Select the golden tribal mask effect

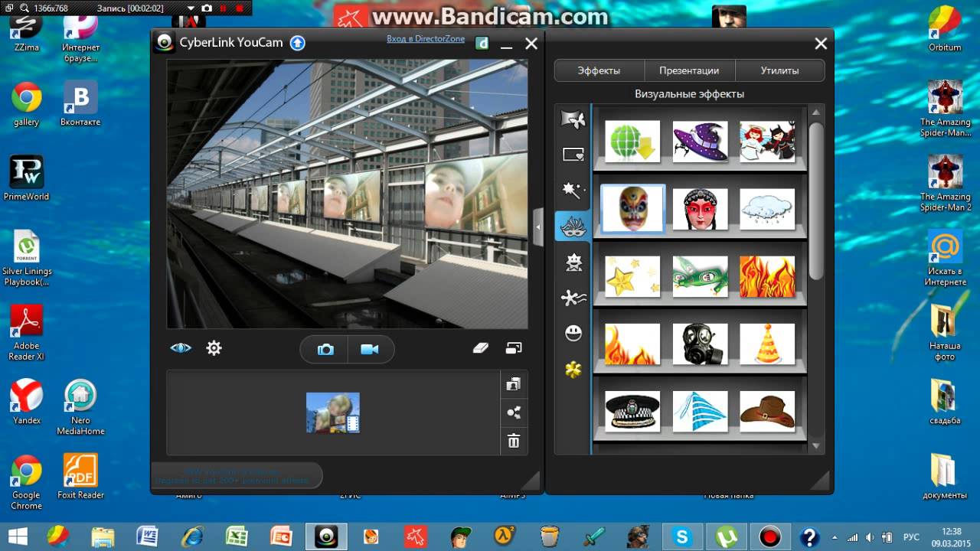pyautogui.click(x=632, y=209)
